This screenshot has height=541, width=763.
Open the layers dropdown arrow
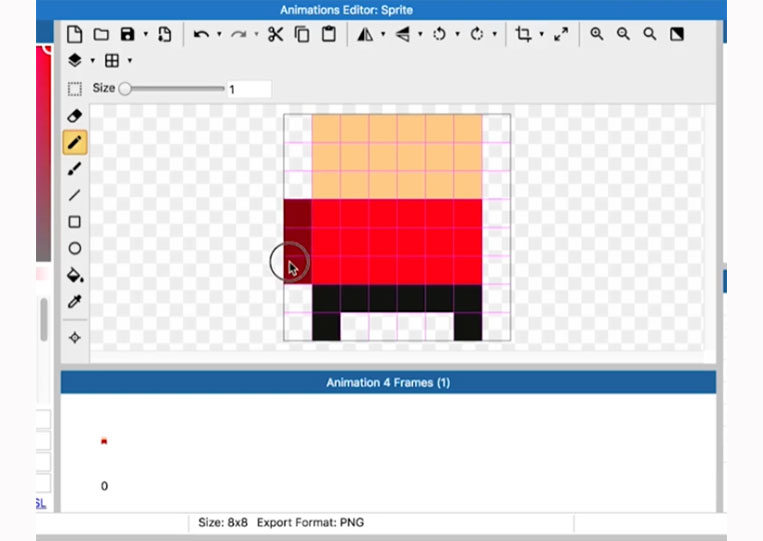click(92, 60)
